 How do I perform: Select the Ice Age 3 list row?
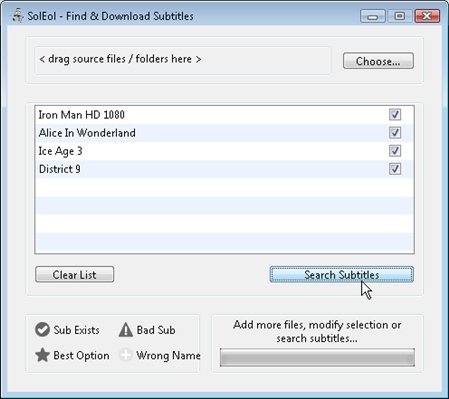[x=224, y=151]
